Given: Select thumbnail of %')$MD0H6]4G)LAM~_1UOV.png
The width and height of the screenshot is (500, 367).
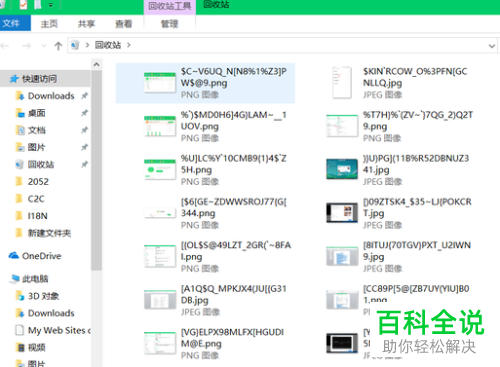Looking at the screenshot, I should 160,126.
